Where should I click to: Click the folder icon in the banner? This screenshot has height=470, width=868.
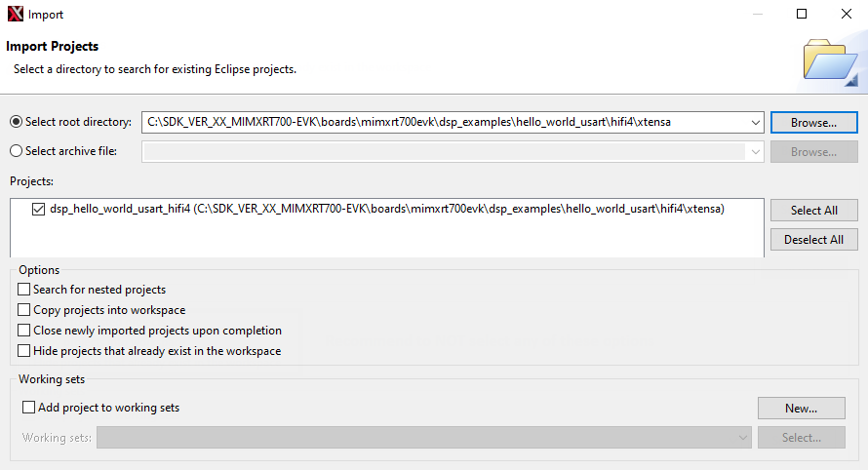(x=829, y=61)
